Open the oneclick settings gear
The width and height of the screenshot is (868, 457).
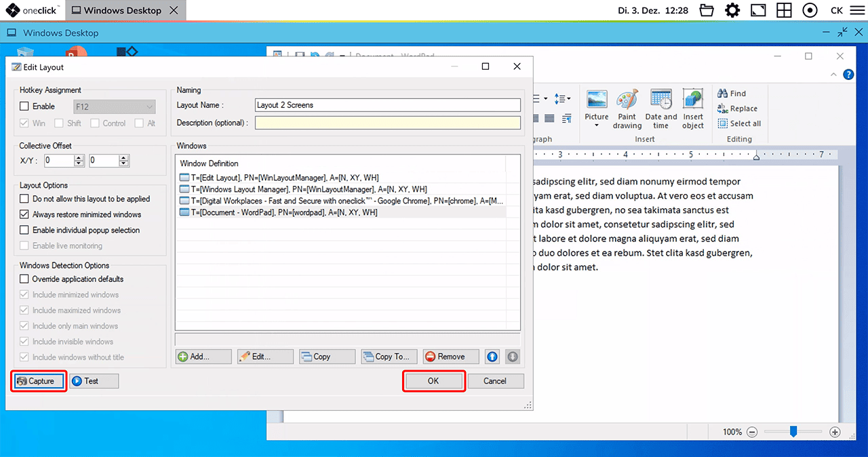[x=732, y=10]
